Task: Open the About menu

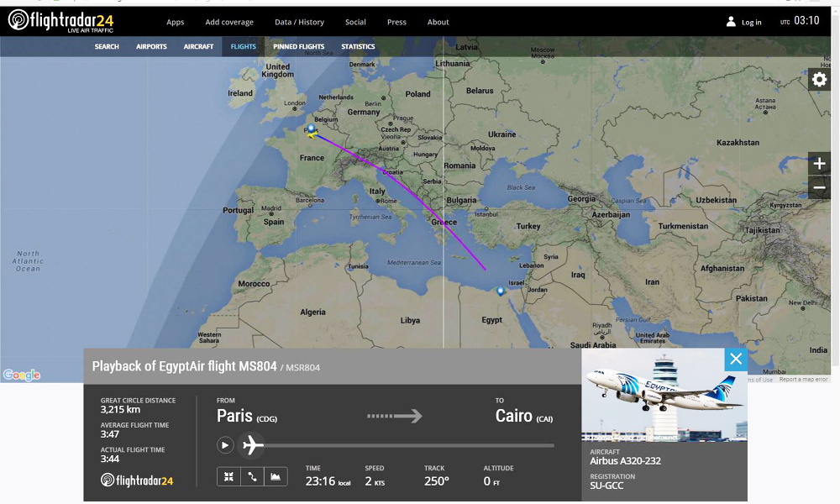Action: tap(438, 22)
